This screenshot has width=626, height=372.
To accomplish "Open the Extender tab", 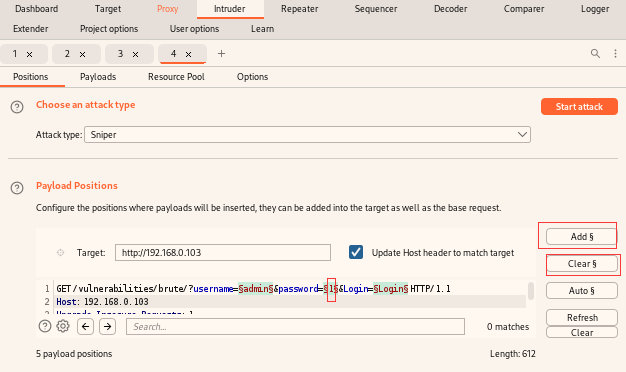I will click(x=30, y=29).
